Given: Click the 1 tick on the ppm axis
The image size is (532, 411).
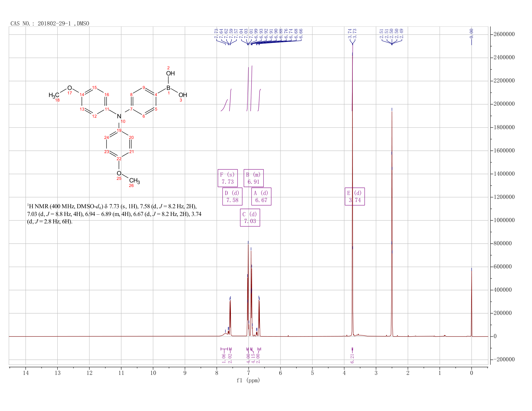Looking at the screenshot, I should [440, 373].
